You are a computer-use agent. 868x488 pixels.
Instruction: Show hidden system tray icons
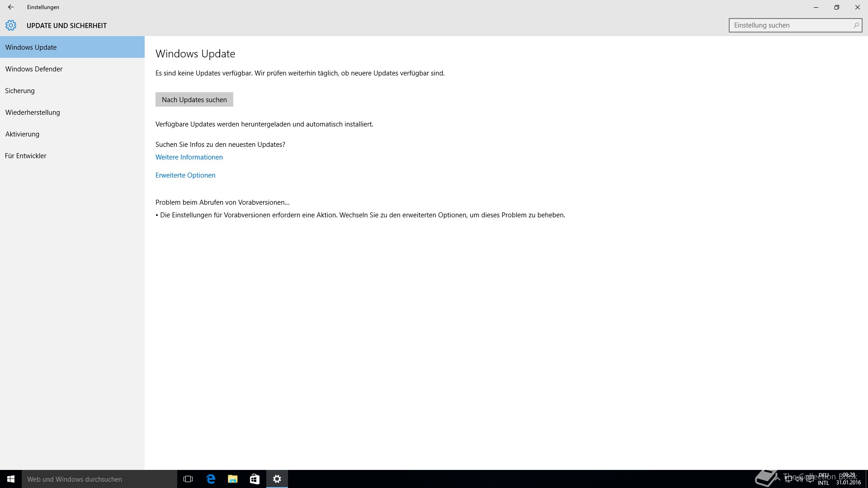(x=778, y=479)
